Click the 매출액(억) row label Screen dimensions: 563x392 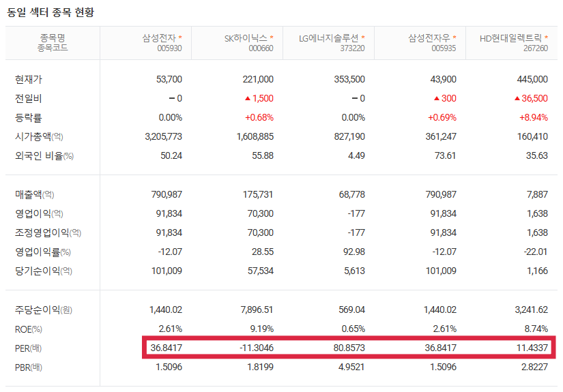point(35,194)
